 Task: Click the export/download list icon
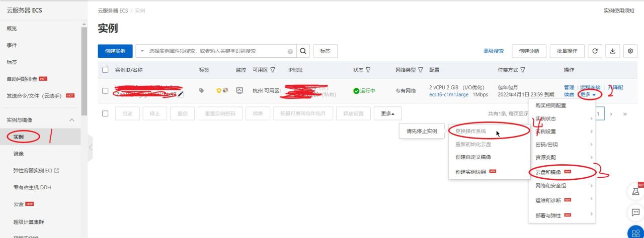[x=613, y=51]
